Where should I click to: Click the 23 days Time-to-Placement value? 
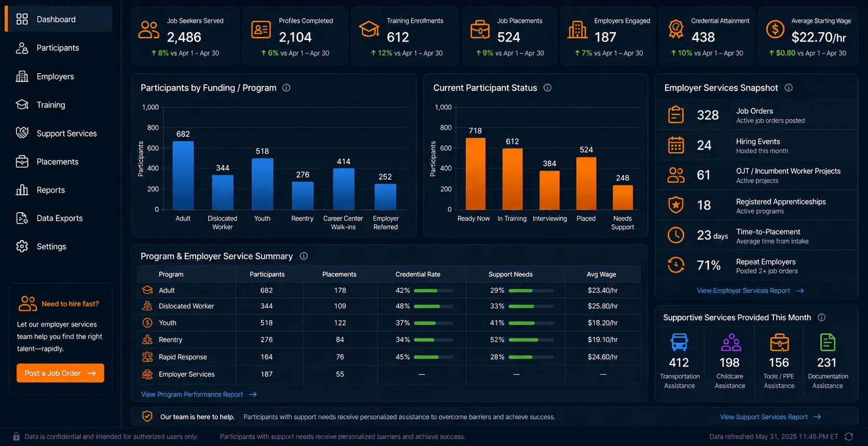[712, 235]
